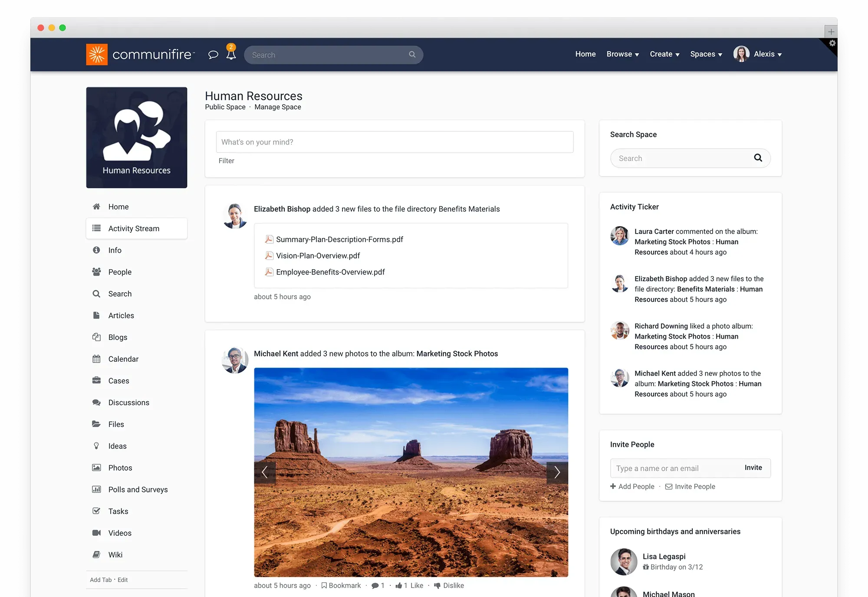Click the Files folder icon

(96, 424)
